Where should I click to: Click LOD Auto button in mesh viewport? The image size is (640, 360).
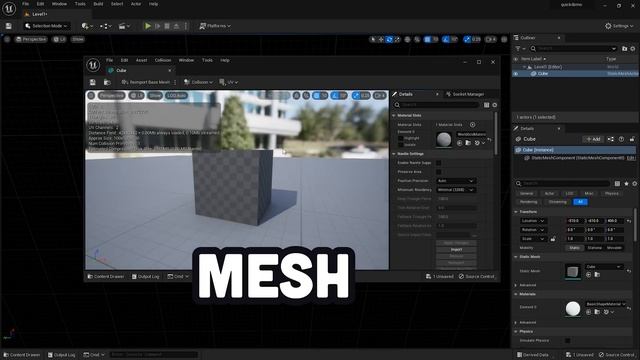point(176,95)
